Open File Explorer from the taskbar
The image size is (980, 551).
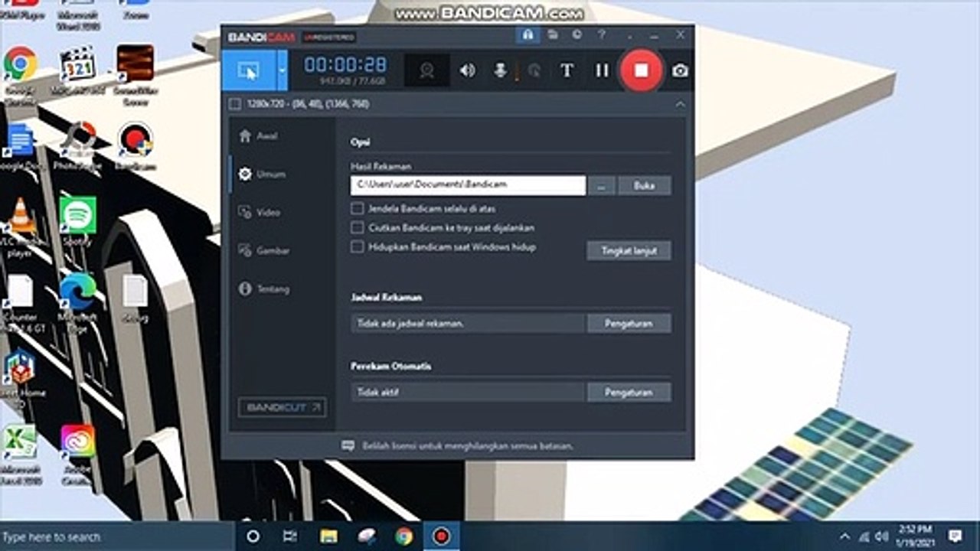coord(329,536)
